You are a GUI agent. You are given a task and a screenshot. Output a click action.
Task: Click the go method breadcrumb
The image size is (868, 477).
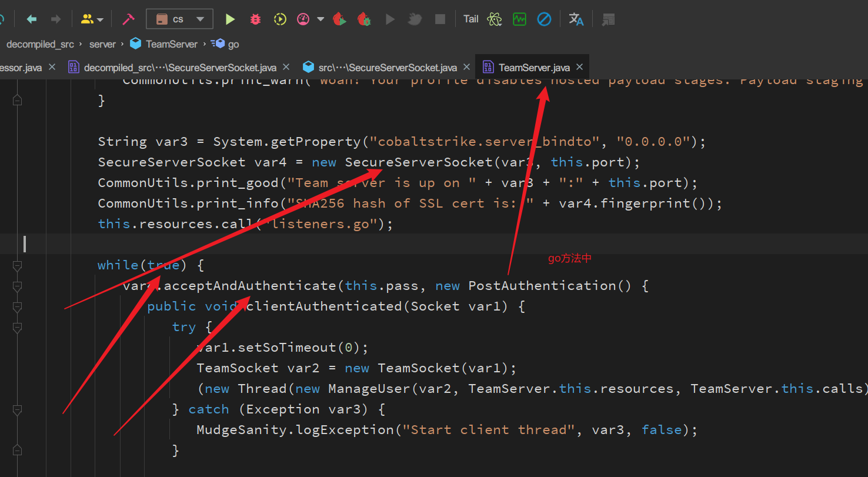click(x=226, y=44)
